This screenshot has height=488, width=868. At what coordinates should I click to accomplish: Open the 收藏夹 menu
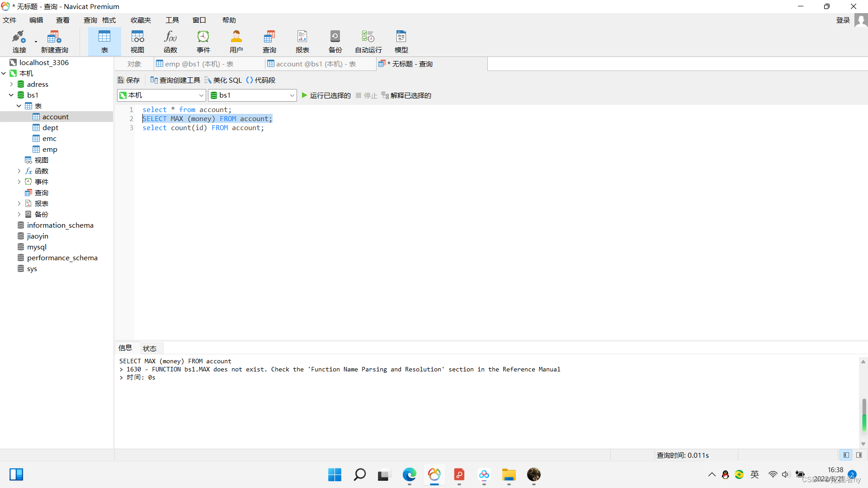pyautogui.click(x=141, y=20)
